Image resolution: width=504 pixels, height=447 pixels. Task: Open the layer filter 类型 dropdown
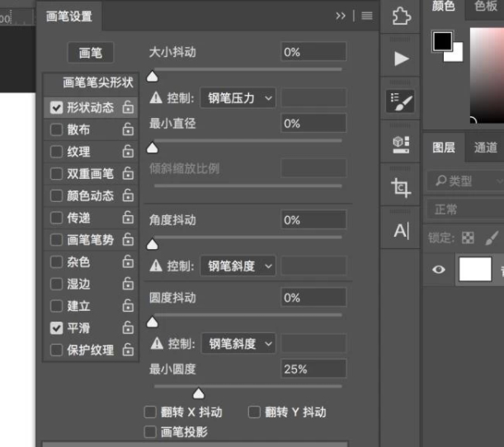point(465,181)
